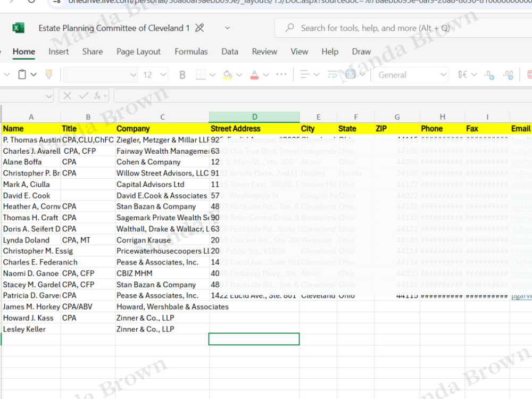
Task: Click the Enter checkmark formula icon
Action: tap(83, 96)
